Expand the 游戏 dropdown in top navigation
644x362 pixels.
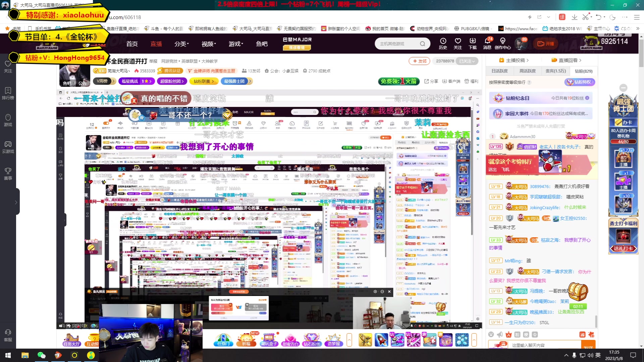pos(236,44)
